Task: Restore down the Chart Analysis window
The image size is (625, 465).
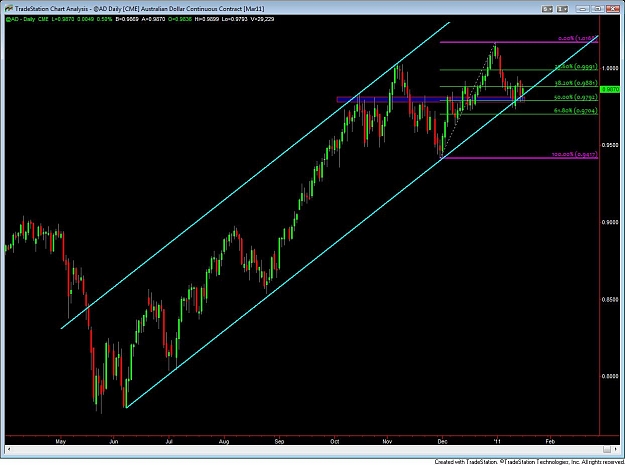Action: click(x=597, y=9)
